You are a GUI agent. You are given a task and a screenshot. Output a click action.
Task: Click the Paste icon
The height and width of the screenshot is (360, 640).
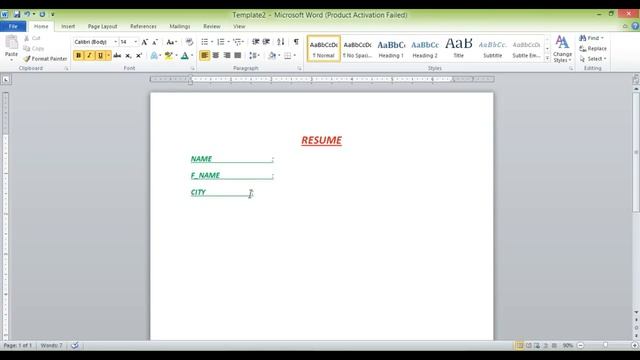[11, 42]
